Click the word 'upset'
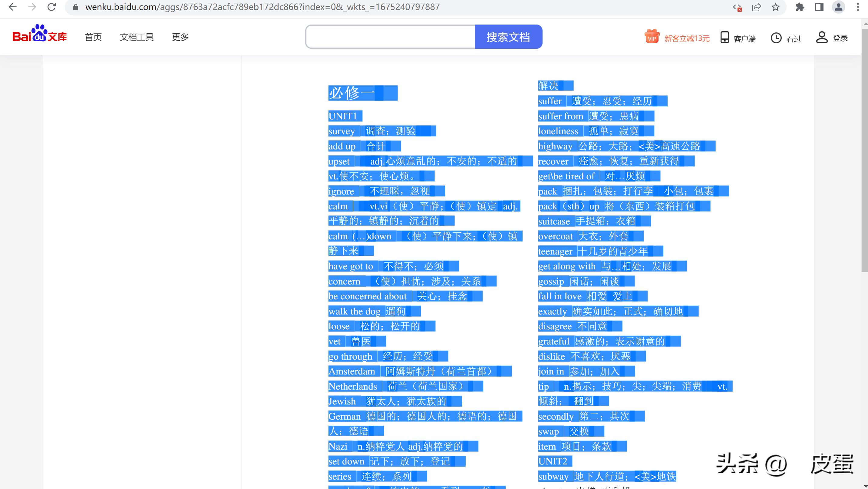868x489 pixels. click(x=339, y=161)
